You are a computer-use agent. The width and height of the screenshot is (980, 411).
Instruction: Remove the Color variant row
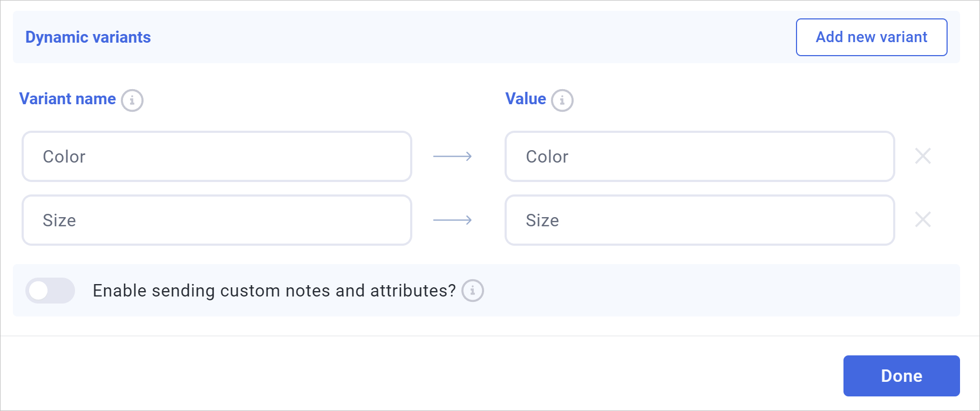[x=923, y=156]
